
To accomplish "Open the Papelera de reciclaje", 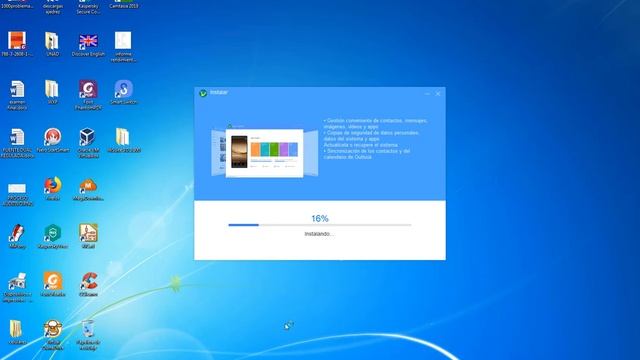I will [x=88, y=329].
